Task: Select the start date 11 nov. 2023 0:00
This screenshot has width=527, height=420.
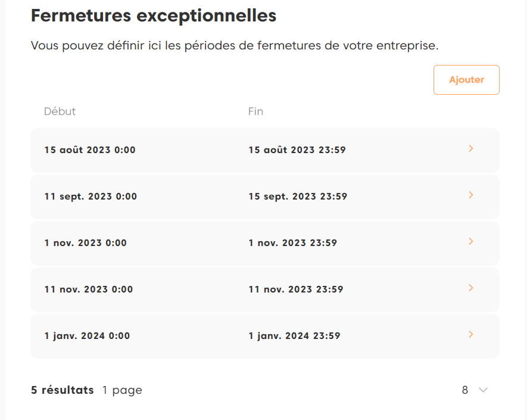Action: pos(89,290)
